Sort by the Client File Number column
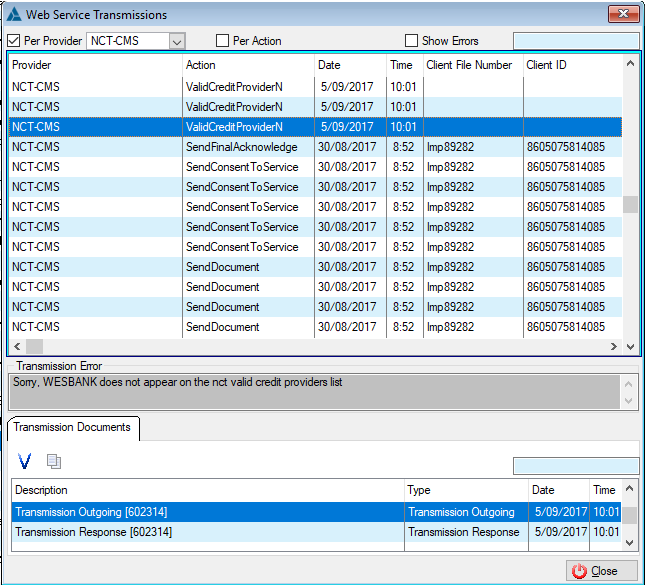 tap(470, 65)
